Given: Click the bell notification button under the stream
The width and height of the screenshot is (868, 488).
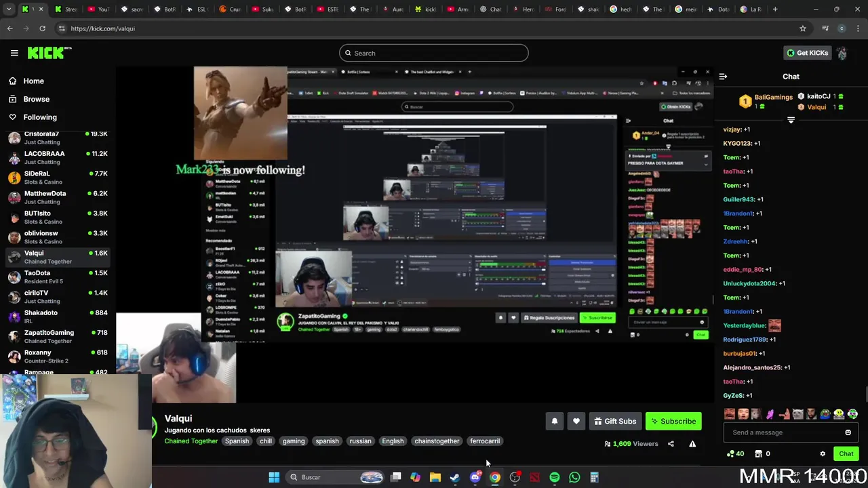Looking at the screenshot, I should click(554, 421).
